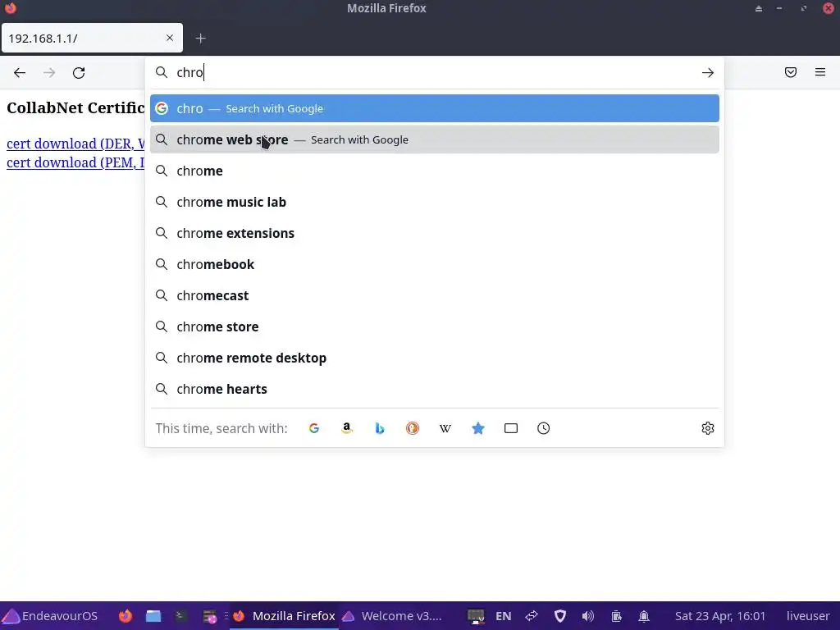Search bookmarks with the star icon

coord(478,428)
